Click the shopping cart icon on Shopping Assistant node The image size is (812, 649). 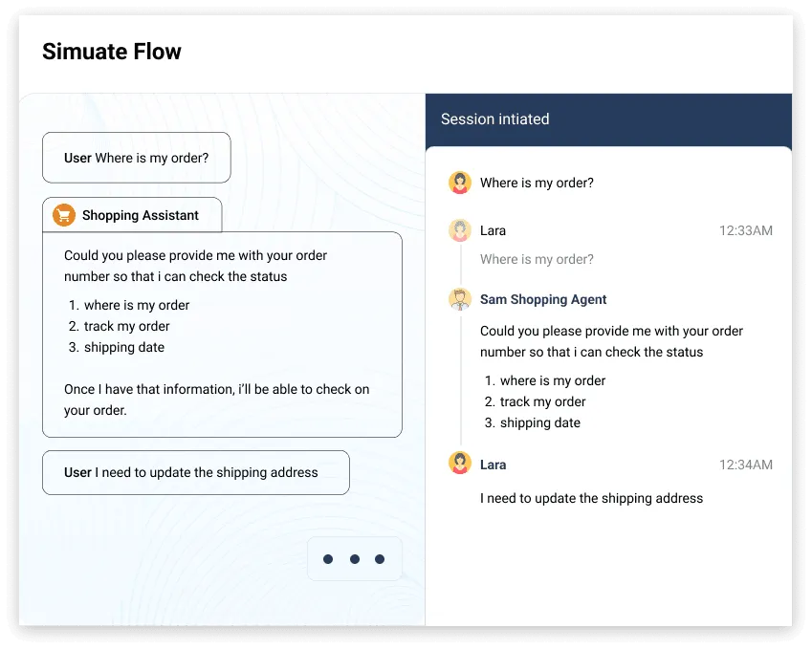(x=61, y=214)
